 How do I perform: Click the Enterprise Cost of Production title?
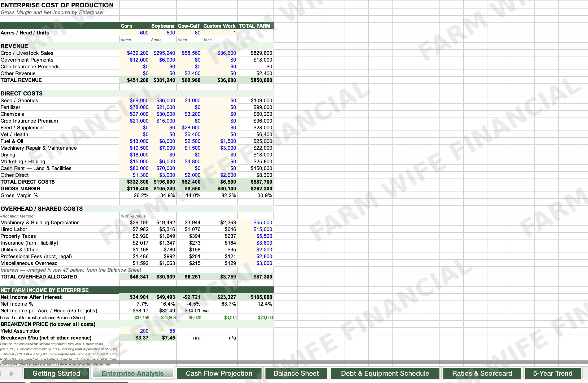click(x=57, y=5)
